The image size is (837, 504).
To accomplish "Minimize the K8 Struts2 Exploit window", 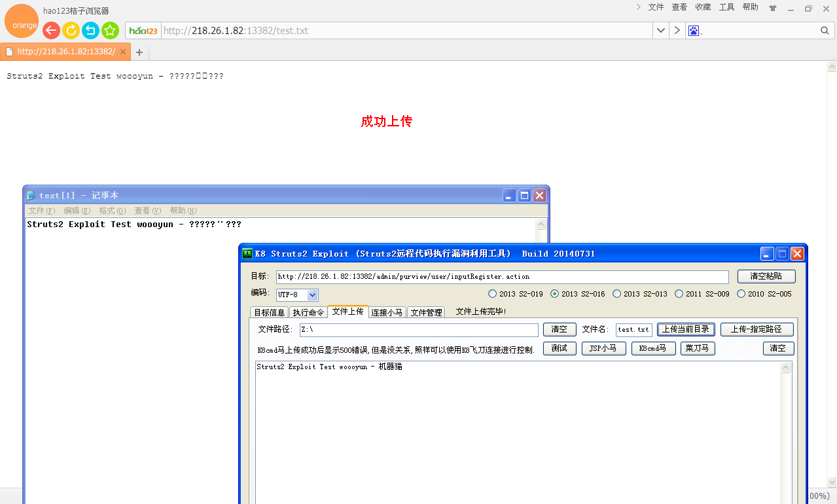I will (767, 253).
